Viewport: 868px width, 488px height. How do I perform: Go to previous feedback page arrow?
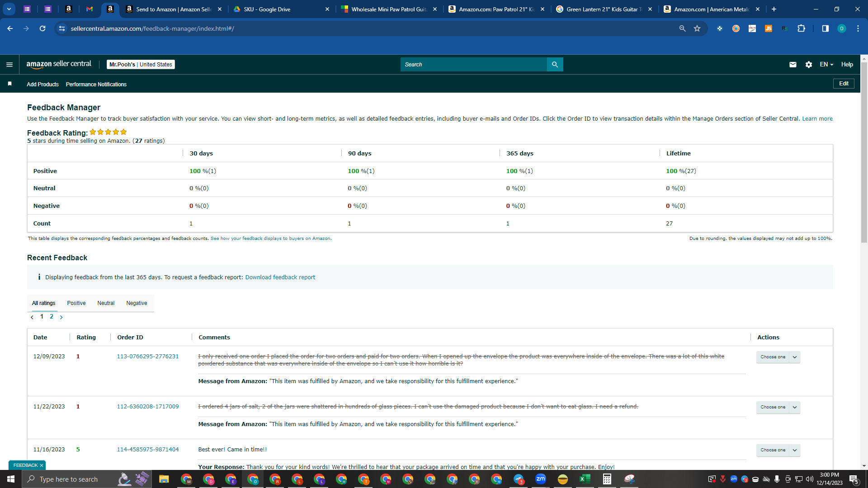tap(32, 317)
